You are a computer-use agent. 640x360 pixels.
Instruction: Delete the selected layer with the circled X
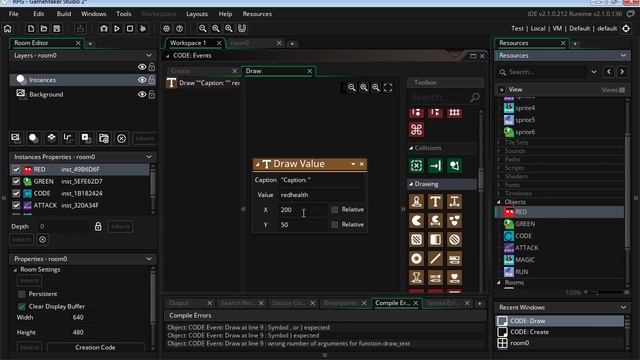[x=121, y=139]
